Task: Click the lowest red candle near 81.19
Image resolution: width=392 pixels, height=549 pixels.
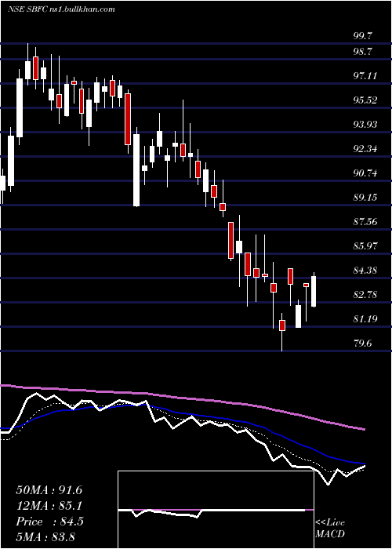Action: click(282, 325)
